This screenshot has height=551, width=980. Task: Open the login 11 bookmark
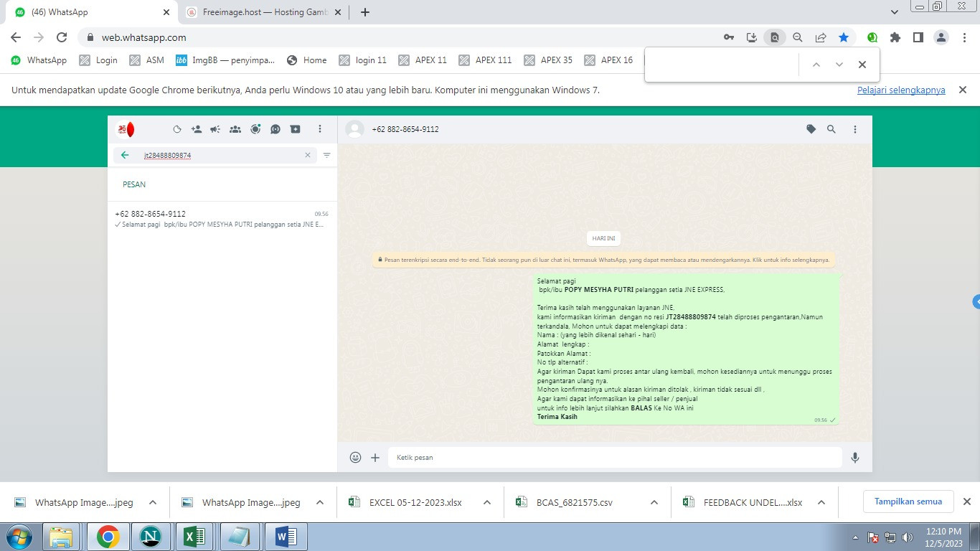[363, 60]
